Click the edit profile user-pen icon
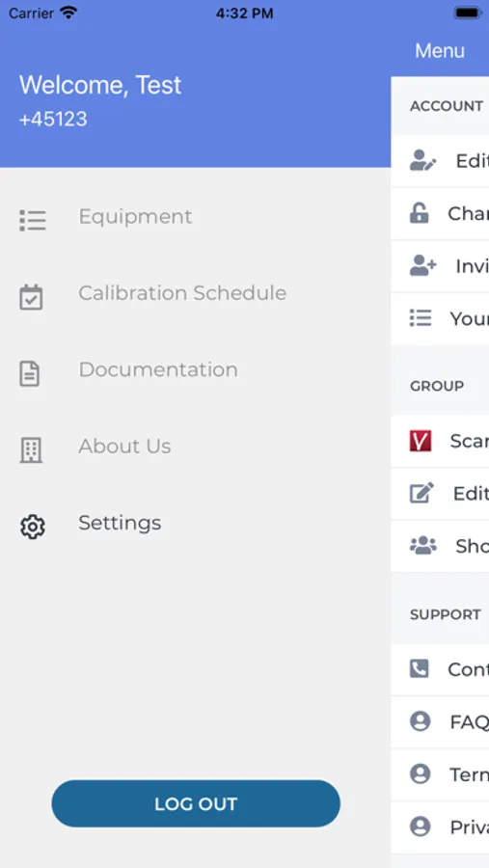The image size is (489, 868). click(x=423, y=160)
